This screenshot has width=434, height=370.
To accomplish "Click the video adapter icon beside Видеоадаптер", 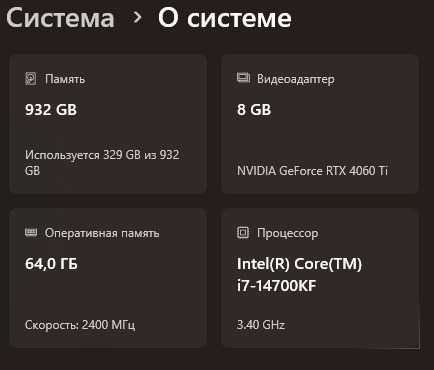I will [243, 78].
